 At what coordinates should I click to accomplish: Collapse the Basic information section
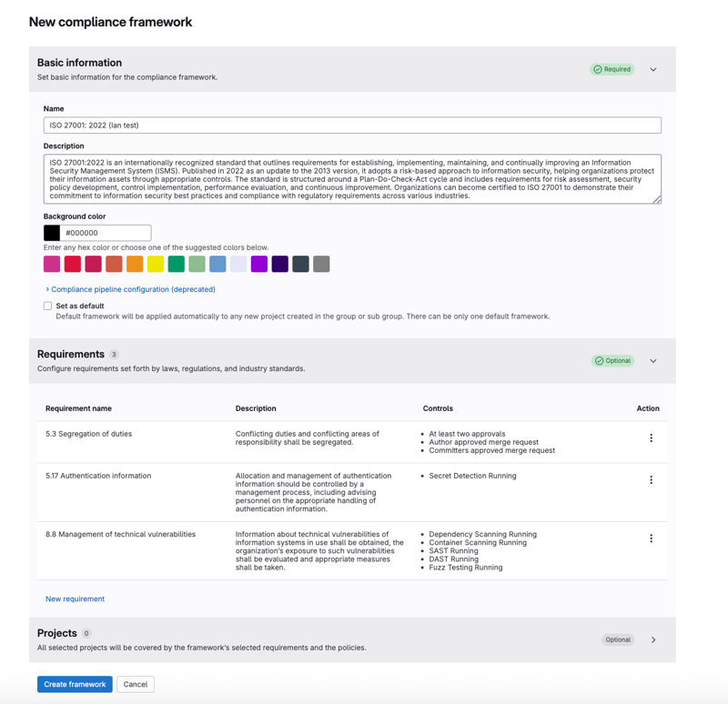[652, 69]
